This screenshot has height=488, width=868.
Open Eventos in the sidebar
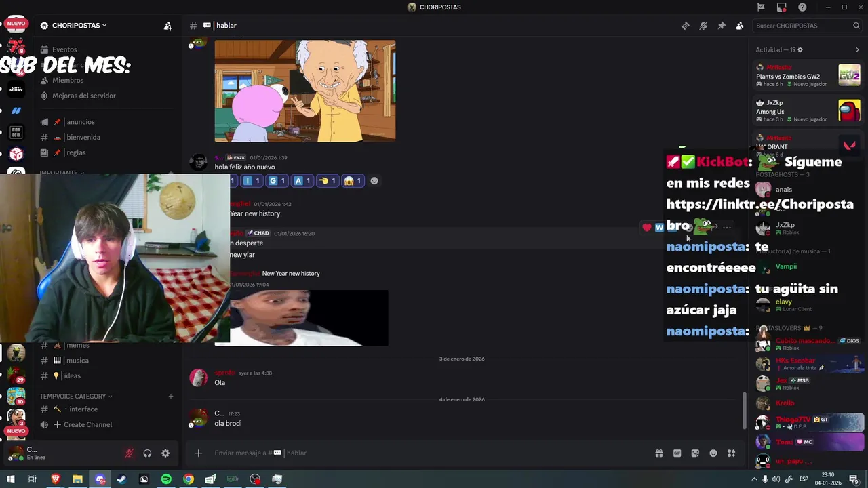65,49
